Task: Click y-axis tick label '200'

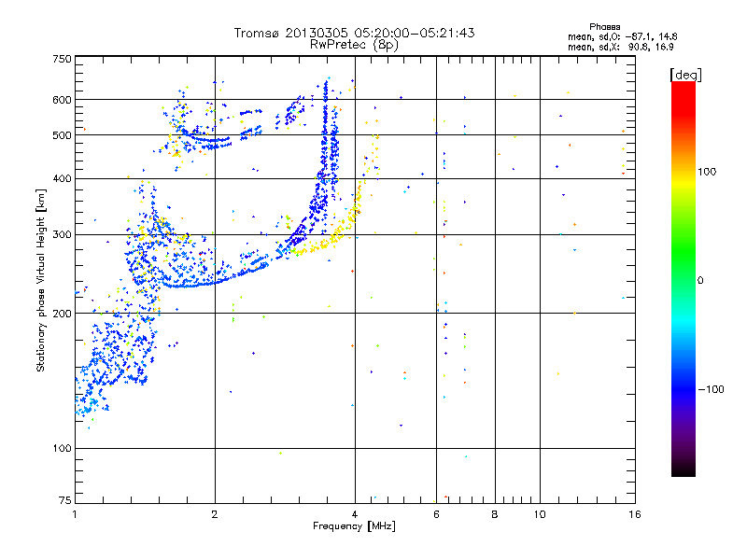Action: [x=62, y=314]
